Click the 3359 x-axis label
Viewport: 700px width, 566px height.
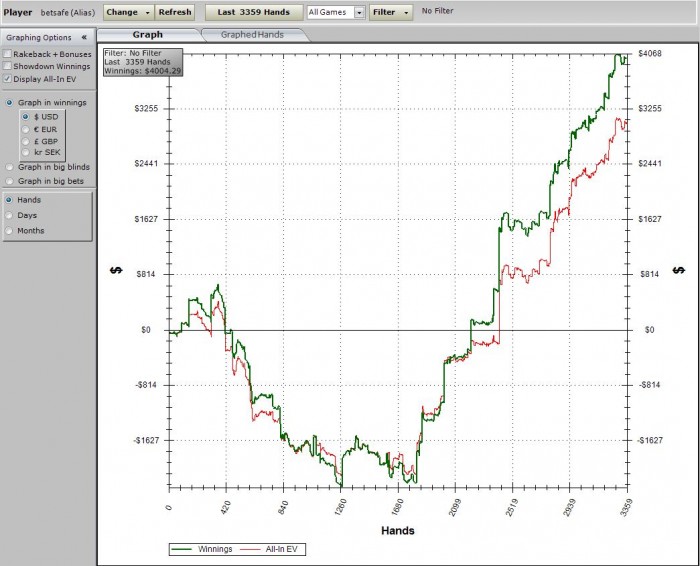[626, 508]
